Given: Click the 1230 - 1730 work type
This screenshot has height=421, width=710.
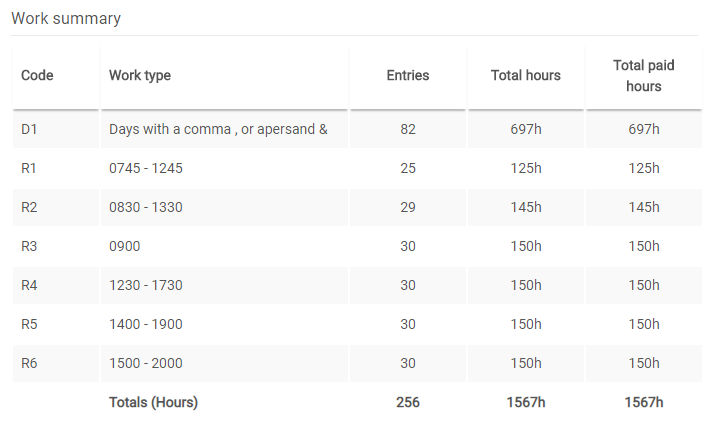Looking at the screenshot, I should click(146, 285).
